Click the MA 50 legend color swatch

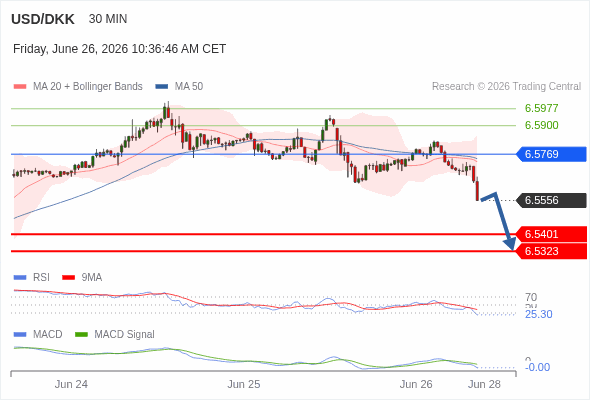pyautogui.click(x=162, y=87)
